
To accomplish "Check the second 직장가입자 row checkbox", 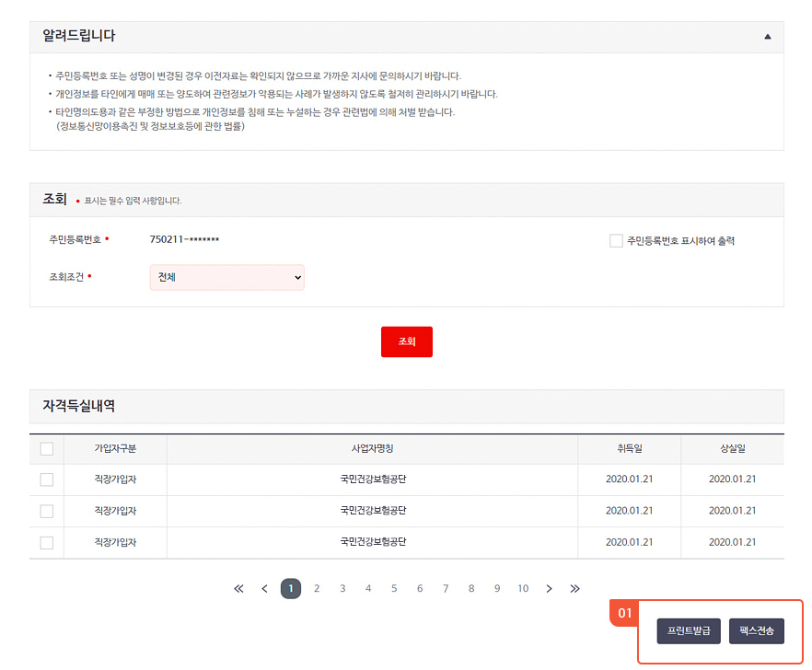I will pos(47,511).
